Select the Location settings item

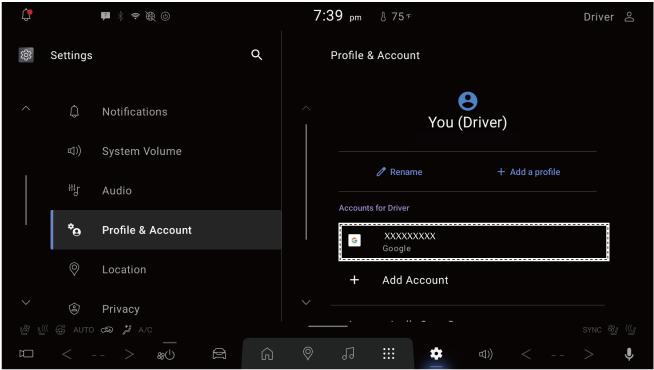click(x=166, y=269)
